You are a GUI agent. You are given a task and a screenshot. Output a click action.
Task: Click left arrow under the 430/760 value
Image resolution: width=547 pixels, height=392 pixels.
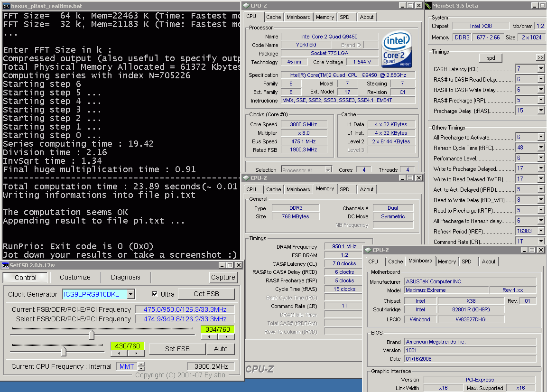click(x=119, y=353)
